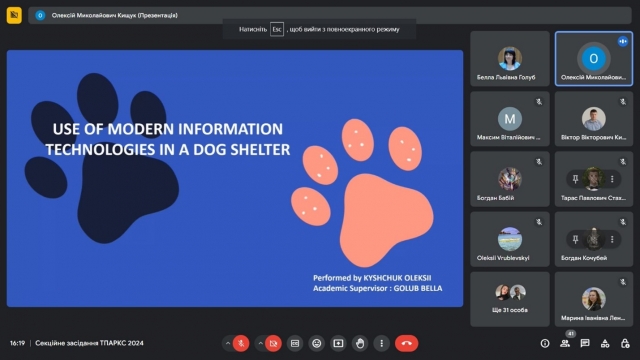The image size is (640, 360).
Task: Select the Марина Іванівна participant tile
Action: point(594,300)
